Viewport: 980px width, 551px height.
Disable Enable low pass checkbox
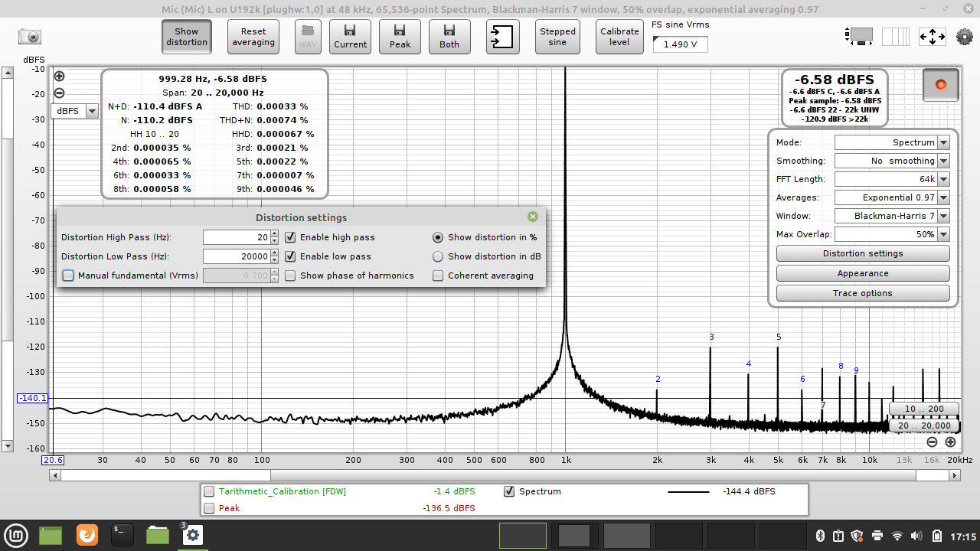click(x=290, y=256)
